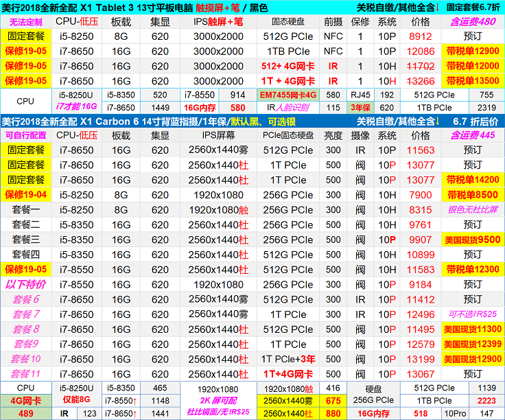Select the '套餐一' row label

(26, 210)
